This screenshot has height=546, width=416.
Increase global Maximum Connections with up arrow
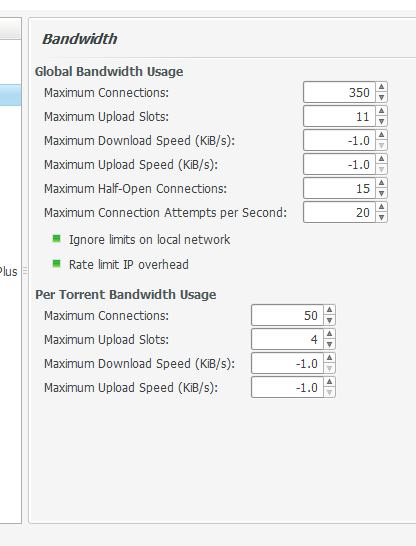[x=382, y=87]
